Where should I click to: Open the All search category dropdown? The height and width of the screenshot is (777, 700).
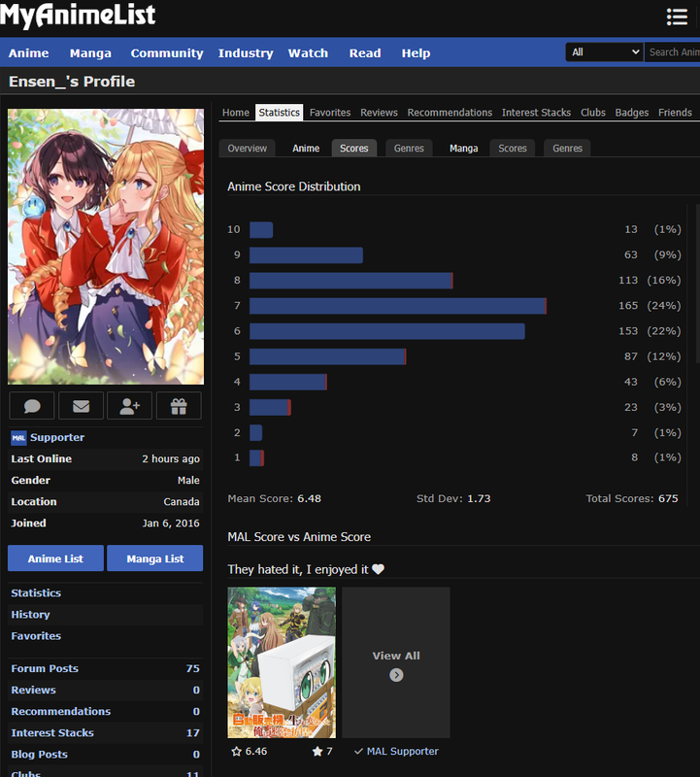[x=605, y=52]
